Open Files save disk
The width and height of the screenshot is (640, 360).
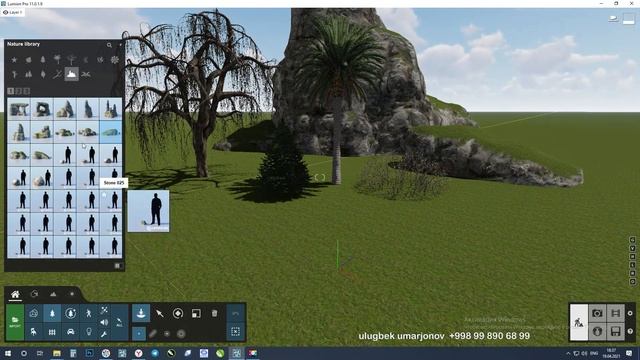(x=616, y=331)
